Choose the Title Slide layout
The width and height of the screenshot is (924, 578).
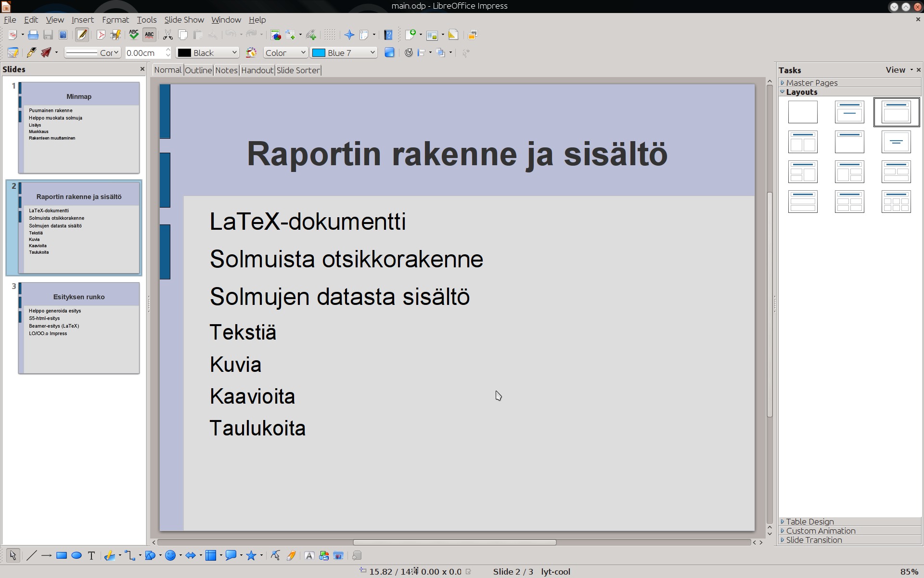click(x=849, y=112)
